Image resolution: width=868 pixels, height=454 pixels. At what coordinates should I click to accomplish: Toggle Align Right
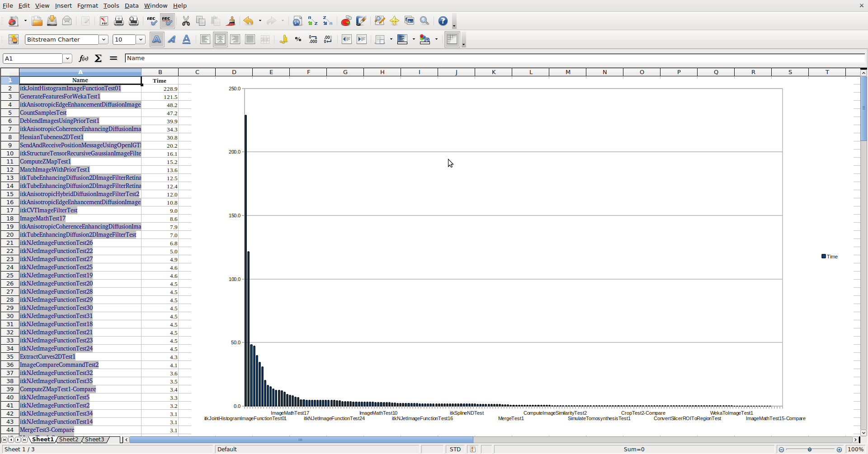[x=235, y=39]
